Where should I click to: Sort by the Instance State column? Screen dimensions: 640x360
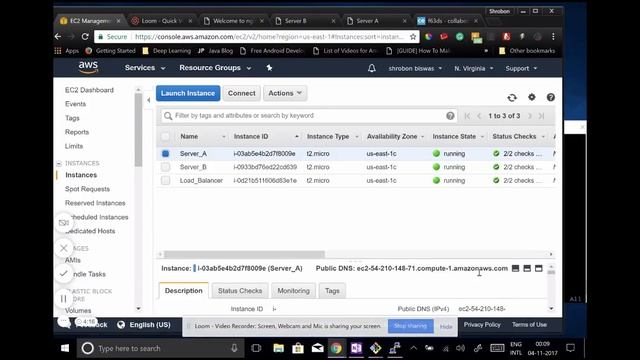[x=458, y=136]
